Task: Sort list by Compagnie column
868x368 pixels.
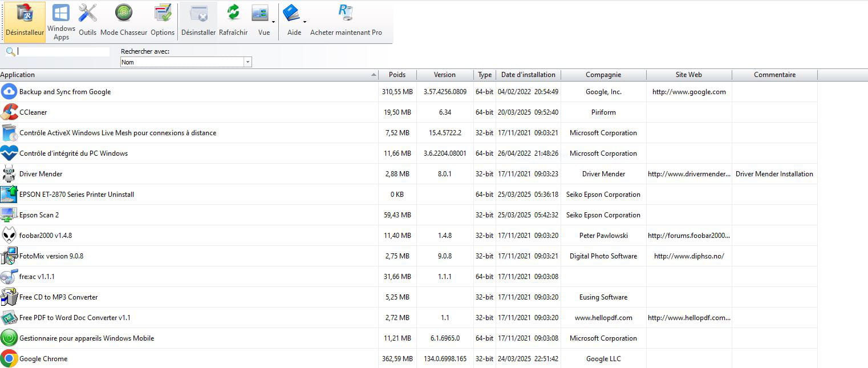Action: [x=603, y=75]
